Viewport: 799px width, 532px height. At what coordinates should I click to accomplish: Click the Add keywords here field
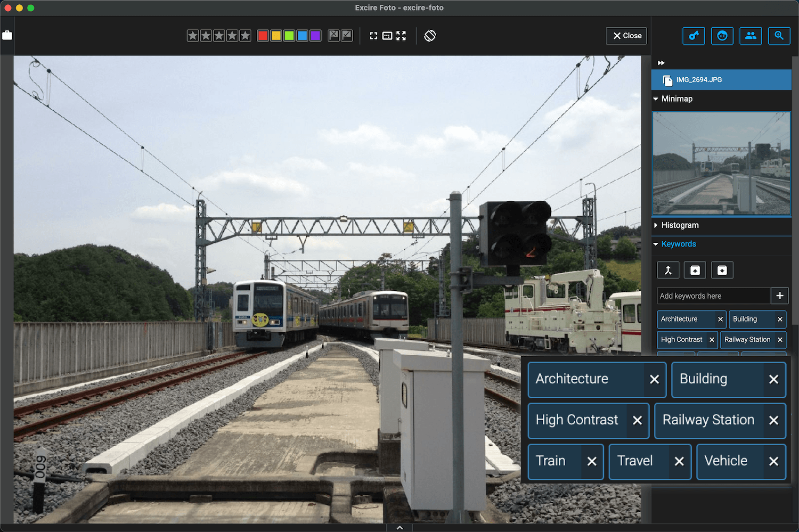pos(713,296)
